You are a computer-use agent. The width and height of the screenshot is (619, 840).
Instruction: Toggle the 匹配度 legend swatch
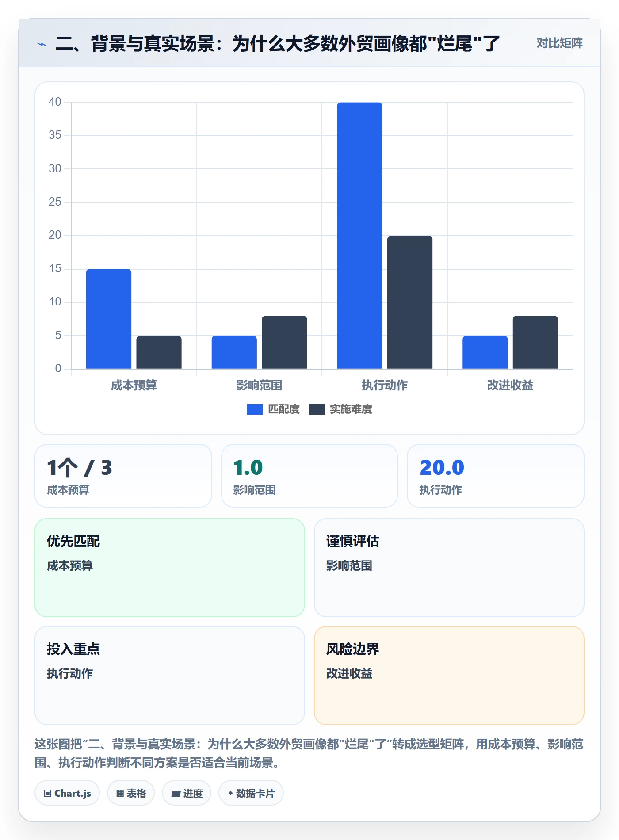pyautogui.click(x=254, y=409)
